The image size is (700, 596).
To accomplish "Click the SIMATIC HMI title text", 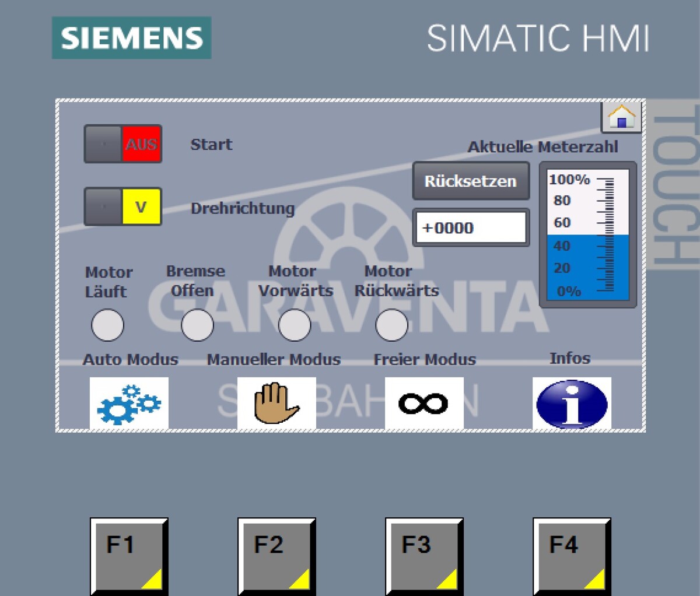I will pos(538,39).
